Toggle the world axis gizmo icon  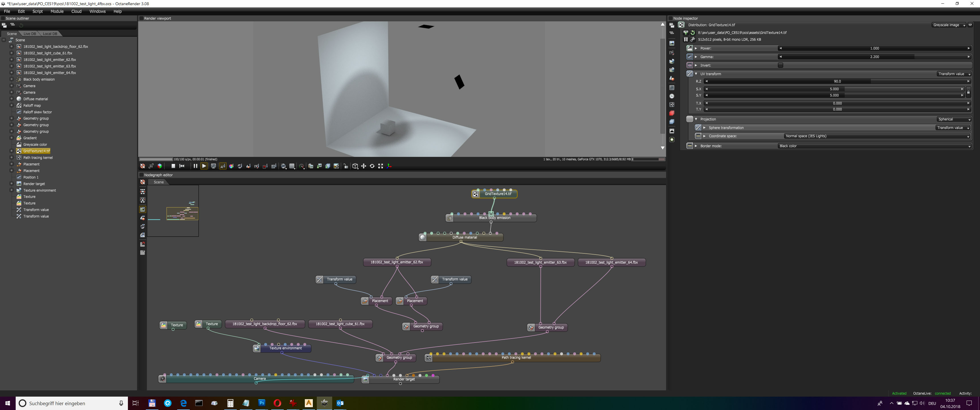click(x=389, y=166)
